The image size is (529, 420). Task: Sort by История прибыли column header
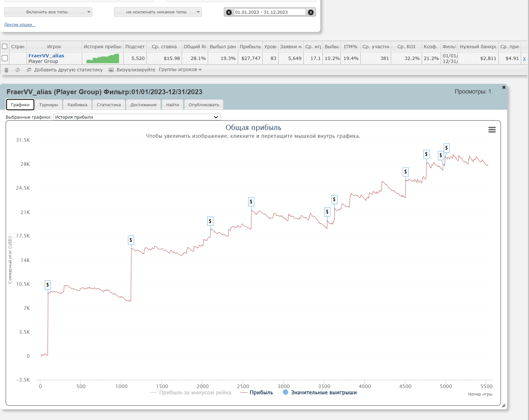(103, 47)
